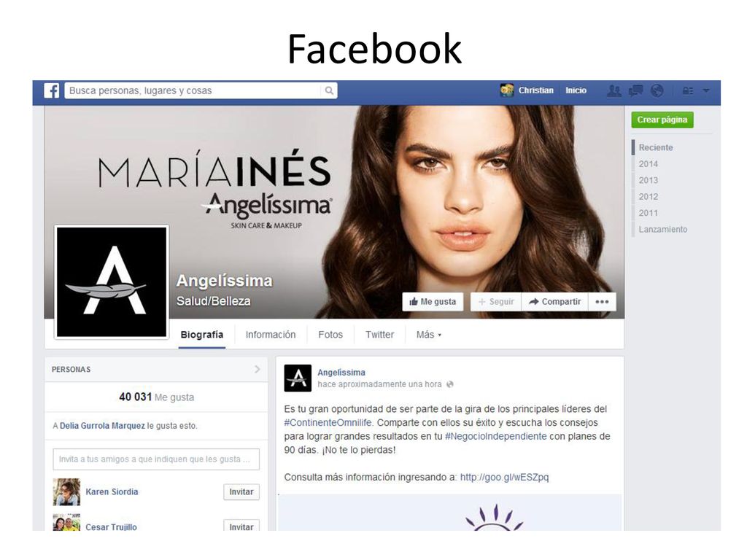Image resolution: width=747 pixels, height=560 pixels.
Task: Click the search magnifier icon
Action: click(329, 90)
